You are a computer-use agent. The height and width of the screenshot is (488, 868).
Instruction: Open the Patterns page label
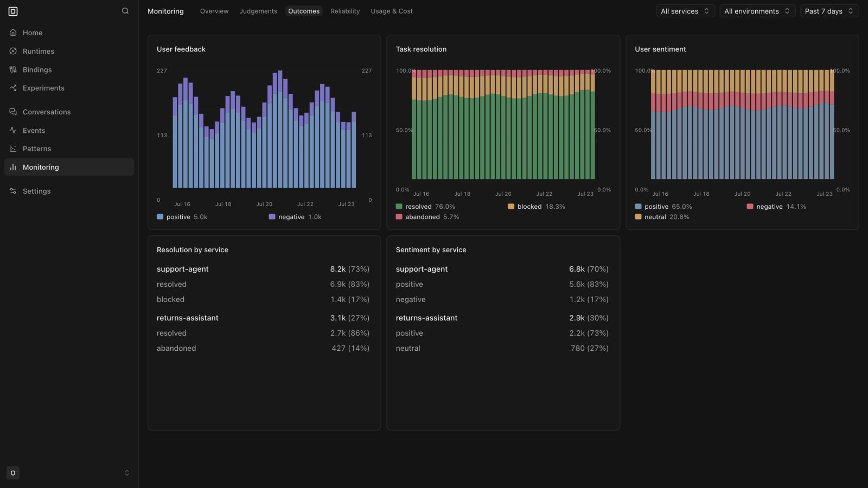[37, 149]
